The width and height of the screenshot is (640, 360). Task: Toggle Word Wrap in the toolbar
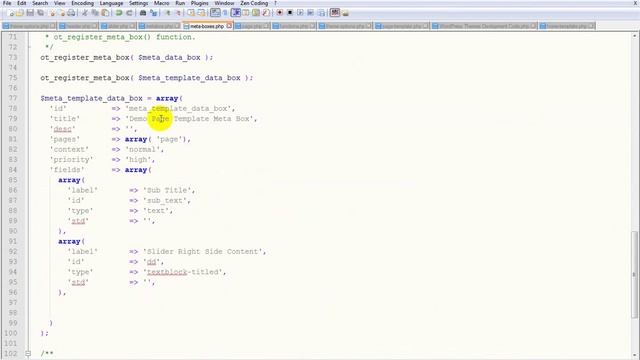[216, 13]
